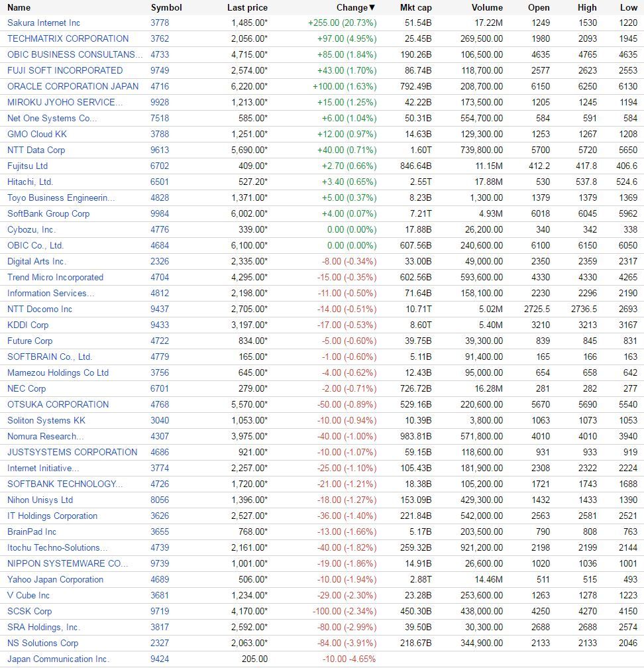The height and width of the screenshot is (668, 644).
Task: Open NS Solutions Corp link
Action: [42, 643]
